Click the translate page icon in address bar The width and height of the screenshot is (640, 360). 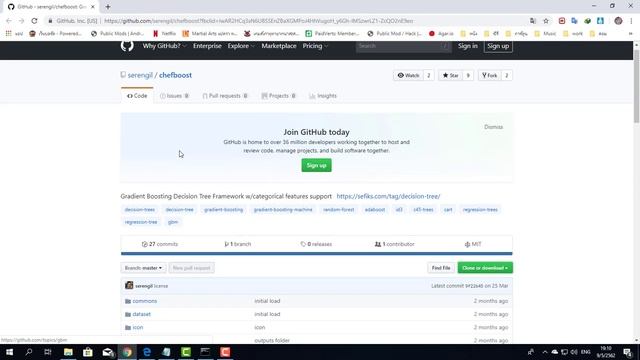533,21
